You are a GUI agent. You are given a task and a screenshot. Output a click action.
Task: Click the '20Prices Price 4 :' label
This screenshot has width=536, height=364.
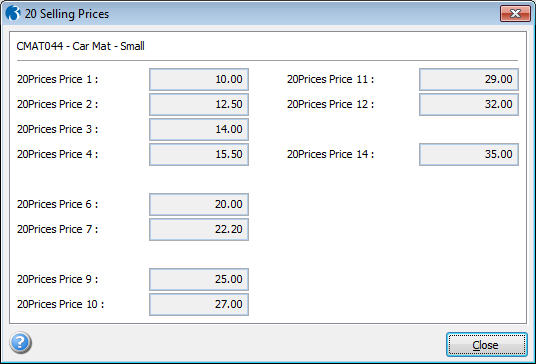coord(57,154)
